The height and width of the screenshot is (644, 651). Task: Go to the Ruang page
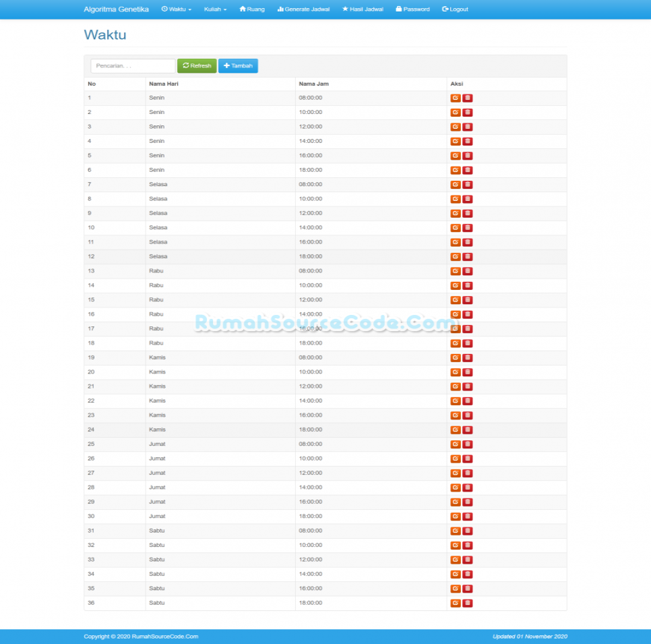click(252, 9)
